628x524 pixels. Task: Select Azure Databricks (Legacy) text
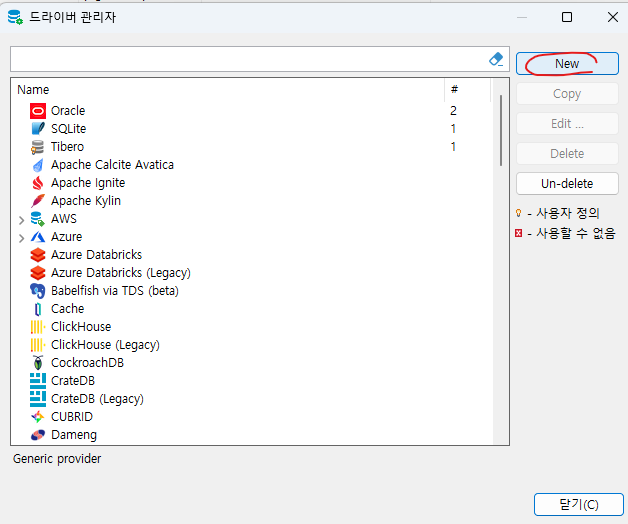[121, 273]
